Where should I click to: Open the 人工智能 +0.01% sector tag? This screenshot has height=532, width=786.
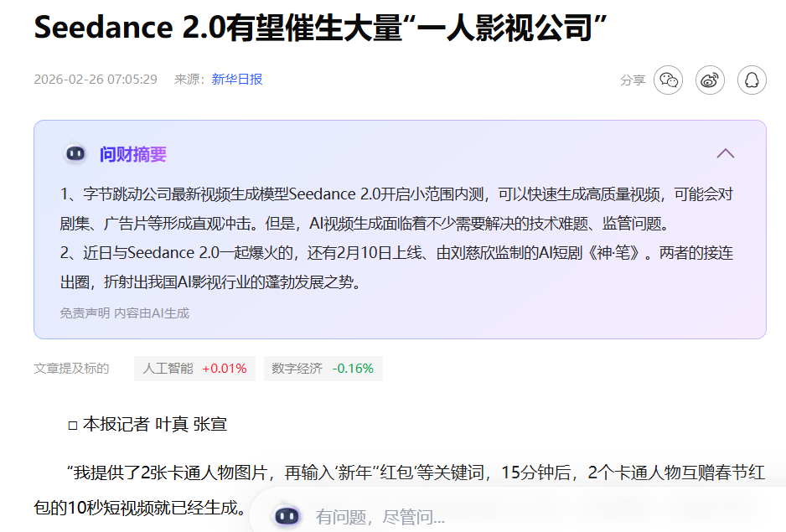pos(194,369)
